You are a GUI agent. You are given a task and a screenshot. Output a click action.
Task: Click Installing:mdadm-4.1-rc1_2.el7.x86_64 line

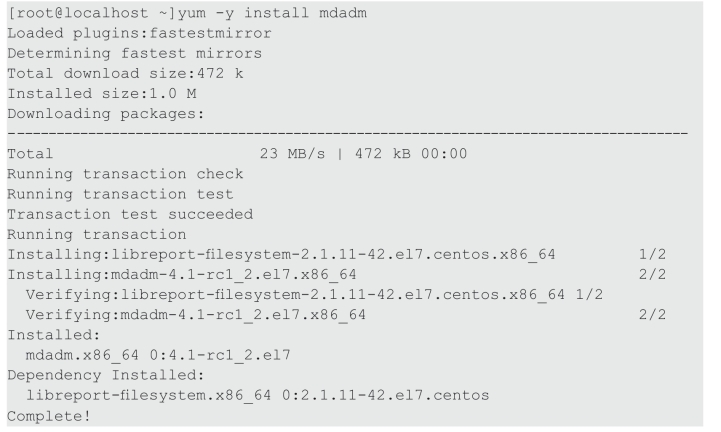click(x=182, y=275)
